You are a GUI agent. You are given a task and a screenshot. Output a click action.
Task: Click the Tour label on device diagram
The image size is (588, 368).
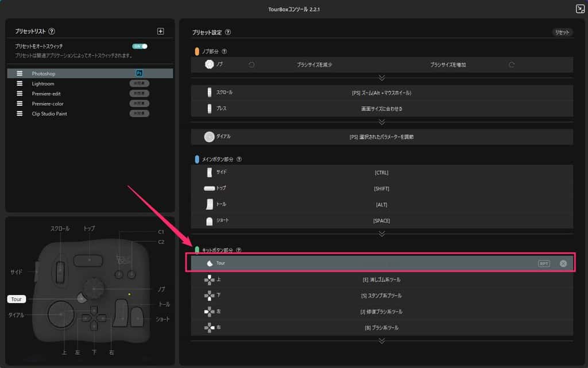pyautogui.click(x=16, y=299)
